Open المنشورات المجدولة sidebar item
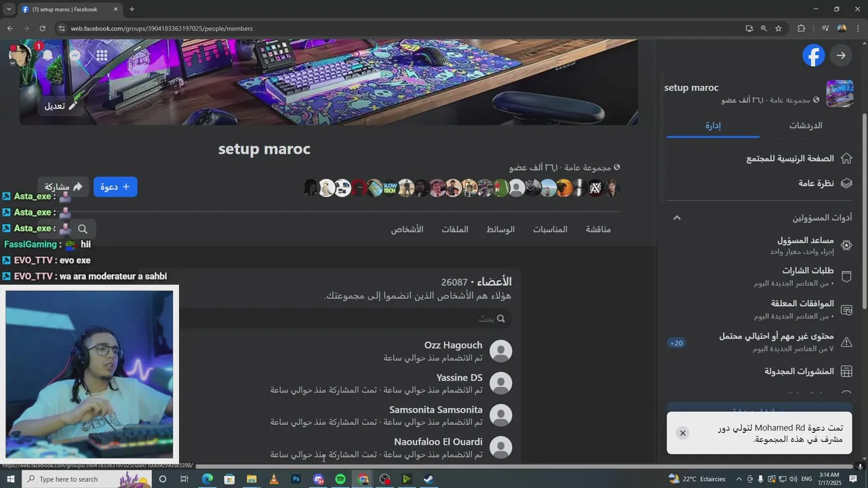This screenshot has height=488, width=868. coord(799,371)
